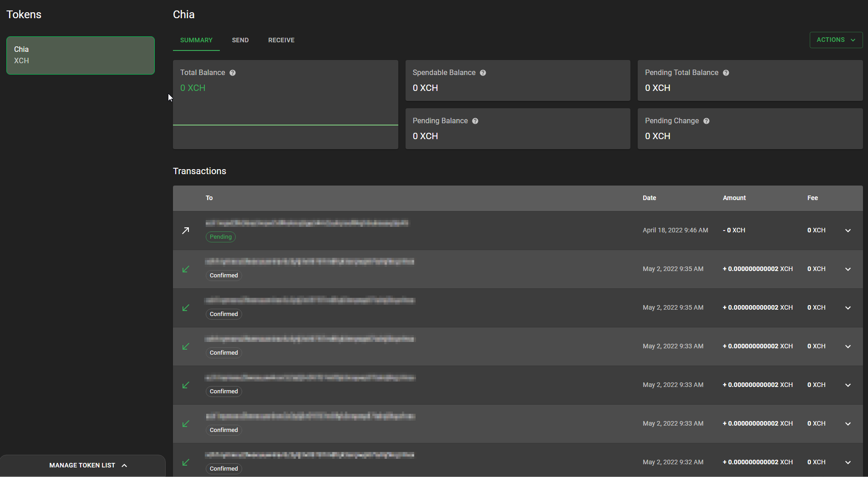This screenshot has height=477, width=868.
Task: Switch to the Send tab
Action: click(x=240, y=40)
